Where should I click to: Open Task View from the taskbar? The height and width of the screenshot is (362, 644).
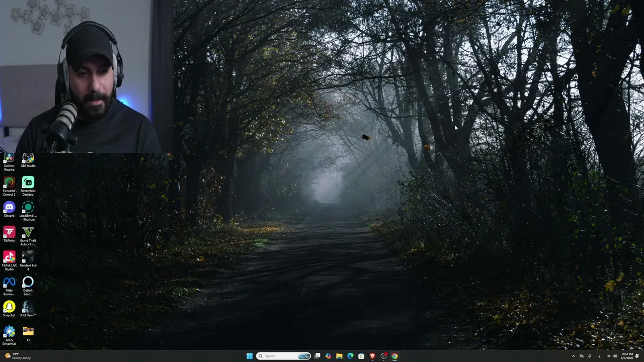[317, 356]
